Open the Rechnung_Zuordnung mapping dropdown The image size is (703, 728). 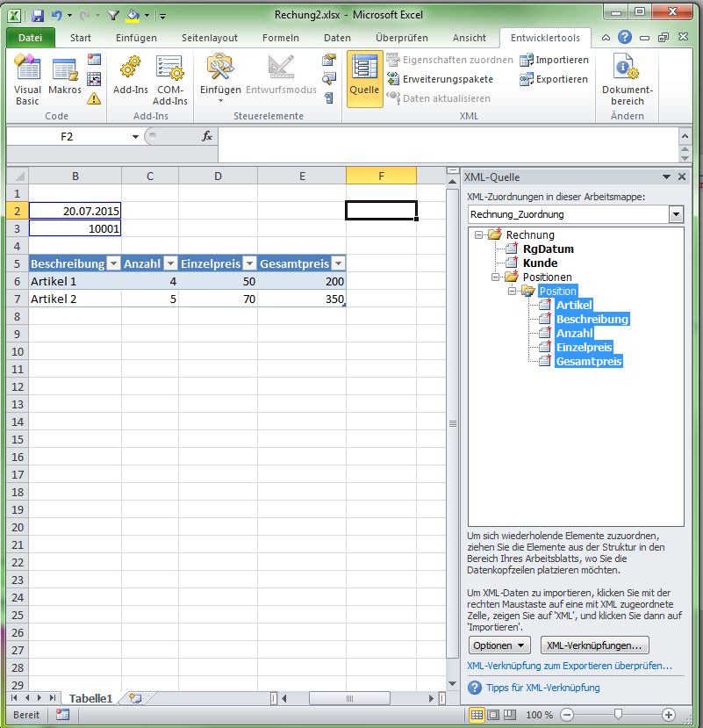click(x=674, y=213)
